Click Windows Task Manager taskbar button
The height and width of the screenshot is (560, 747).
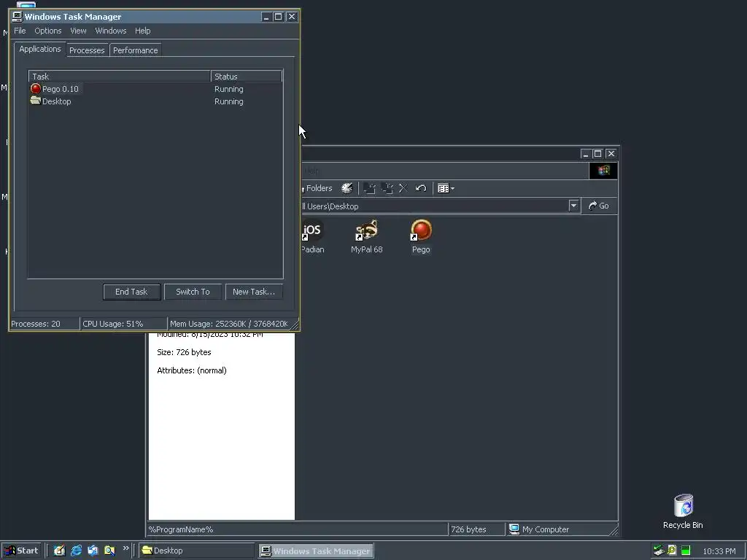317,551
